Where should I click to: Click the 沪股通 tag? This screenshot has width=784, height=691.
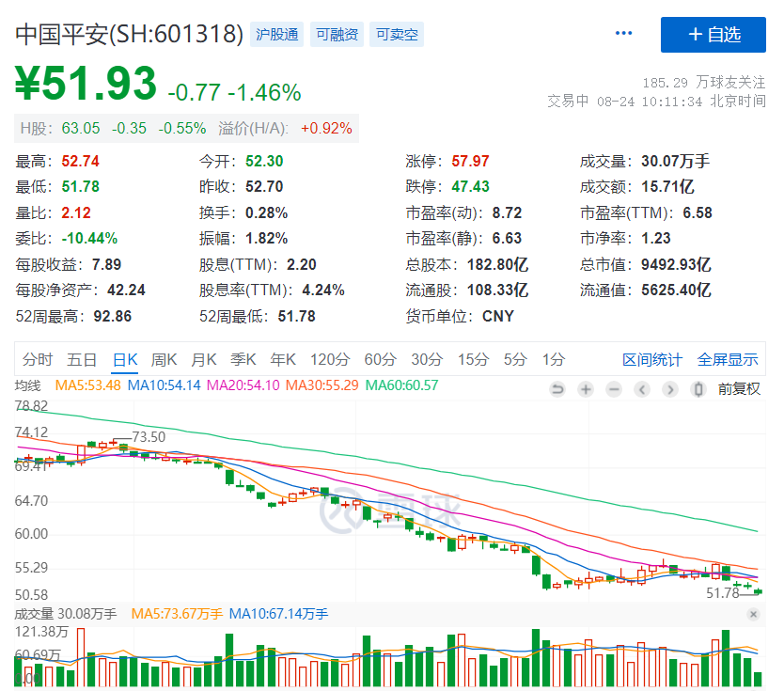tap(276, 35)
